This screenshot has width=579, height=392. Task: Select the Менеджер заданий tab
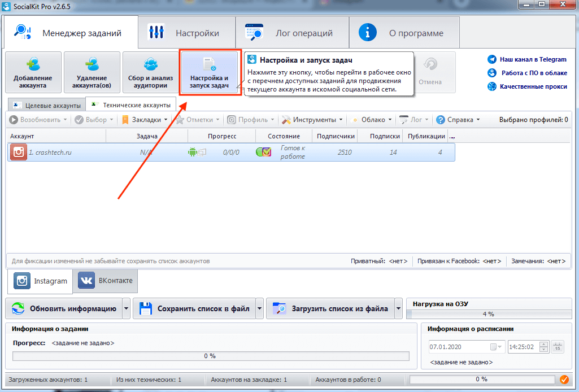tap(71, 33)
